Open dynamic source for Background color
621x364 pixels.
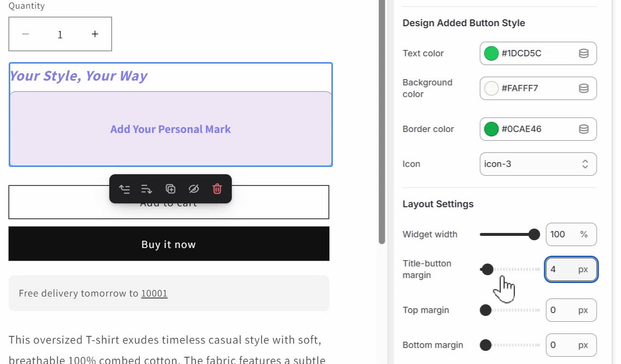(x=583, y=88)
